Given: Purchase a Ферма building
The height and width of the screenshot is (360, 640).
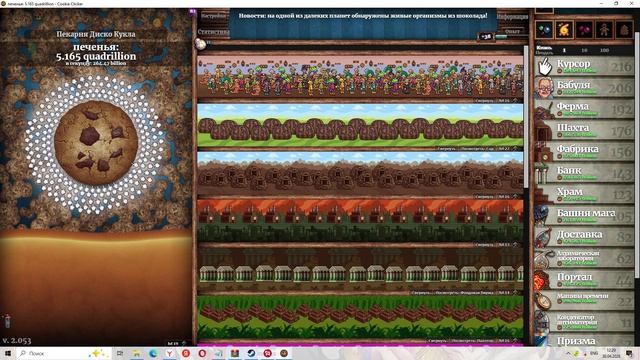Looking at the screenshot, I should click(x=584, y=109).
